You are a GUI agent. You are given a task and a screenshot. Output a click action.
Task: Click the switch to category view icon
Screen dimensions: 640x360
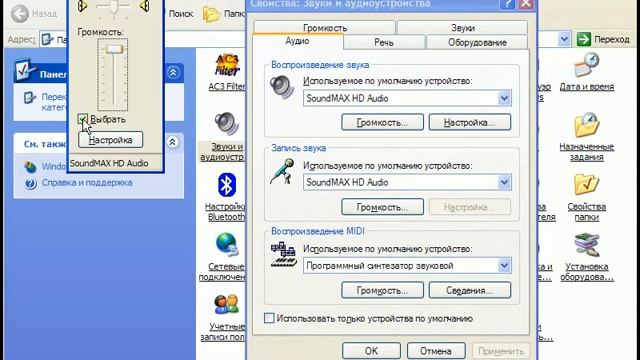coord(29,98)
